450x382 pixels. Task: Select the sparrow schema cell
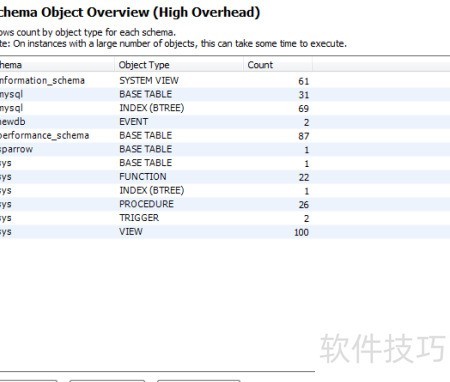(16, 149)
